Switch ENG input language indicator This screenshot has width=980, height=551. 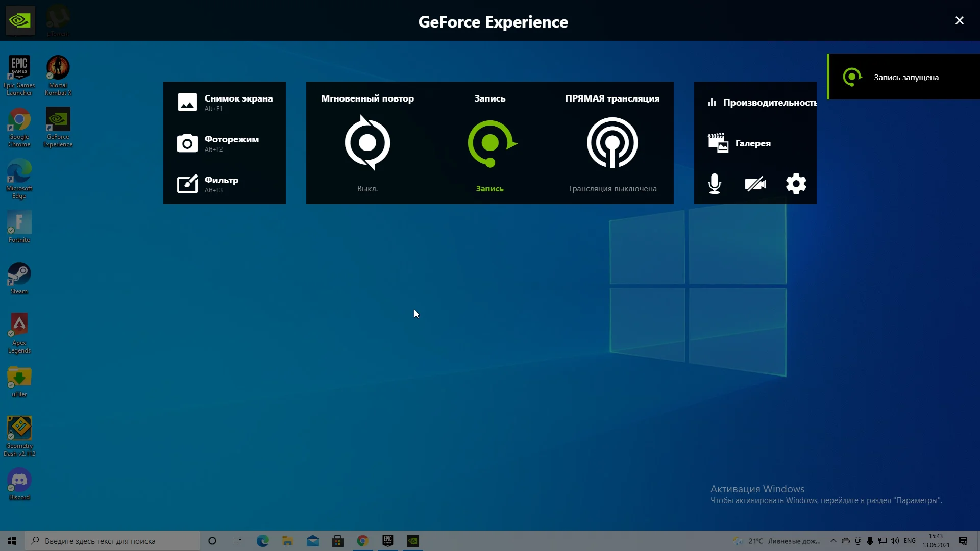click(910, 541)
